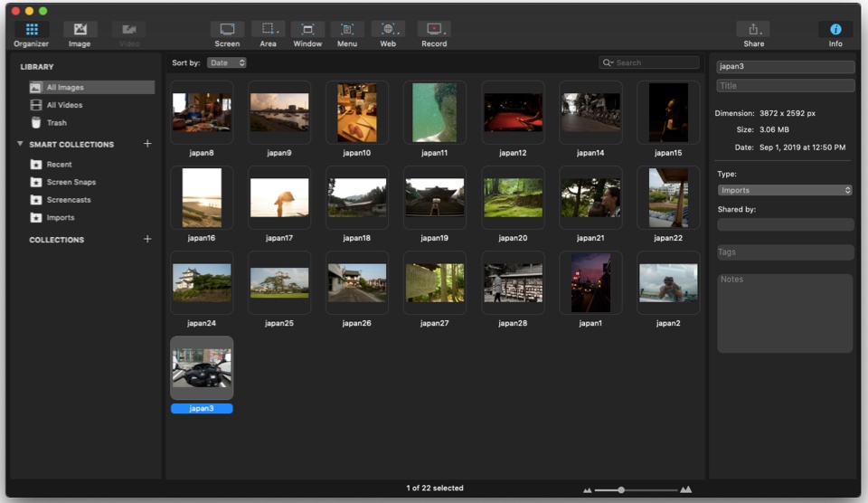The width and height of the screenshot is (868, 503).
Task: Switch to the Image editor view
Action: tap(80, 30)
